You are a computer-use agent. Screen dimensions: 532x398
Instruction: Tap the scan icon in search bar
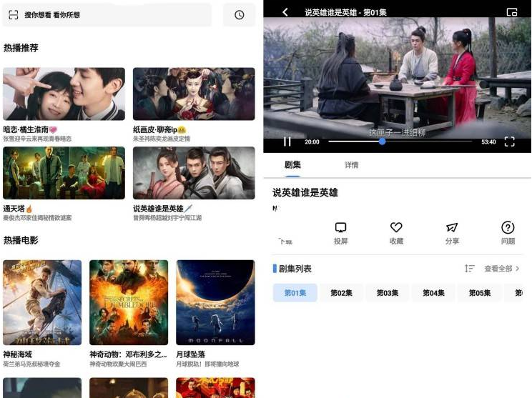pyautogui.click(x=13, y=15)
